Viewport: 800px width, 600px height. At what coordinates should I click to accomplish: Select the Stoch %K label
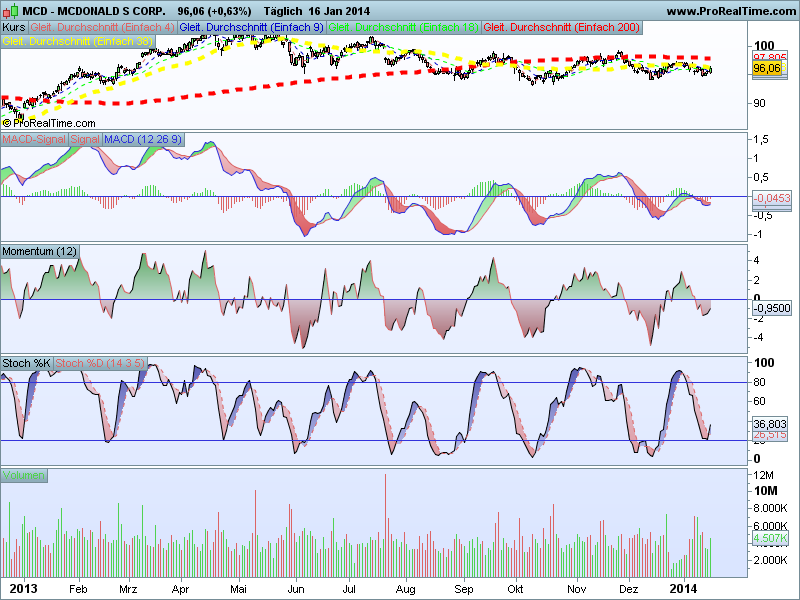[26, 363]
